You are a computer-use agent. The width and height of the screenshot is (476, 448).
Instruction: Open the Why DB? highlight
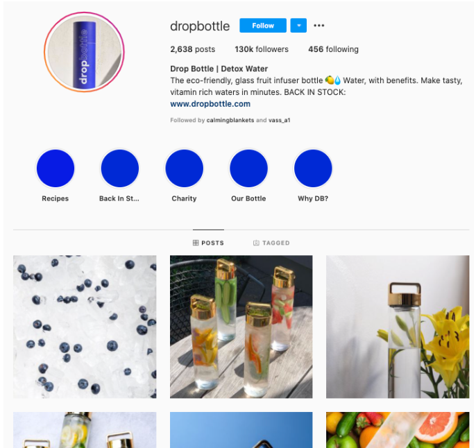(x=313, y=169)
